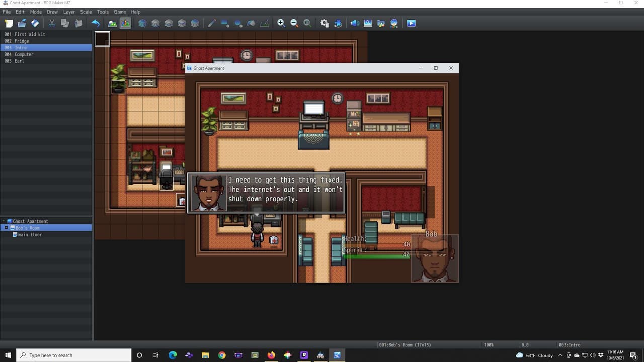Click the Open Project folder icon
This screenshot has height=362, width=644.
point(22,23)
